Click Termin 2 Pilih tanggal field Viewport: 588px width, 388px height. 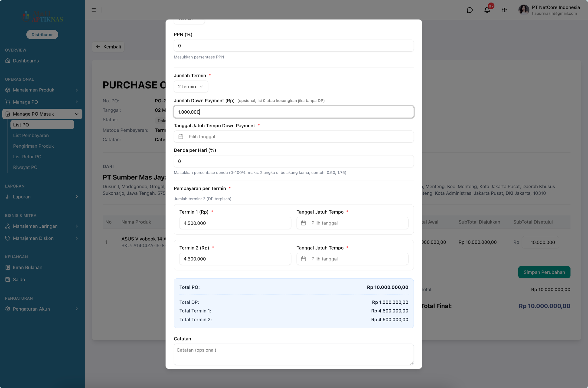coord(352,259)
